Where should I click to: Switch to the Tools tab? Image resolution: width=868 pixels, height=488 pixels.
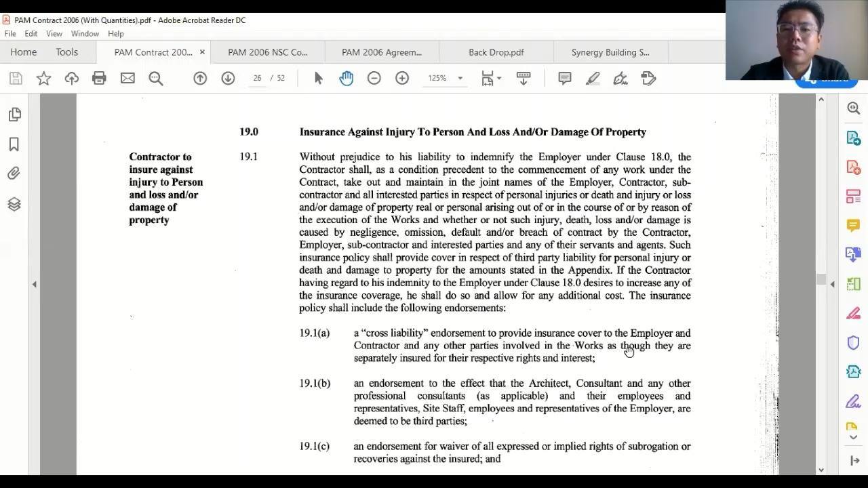click(x=67, y=52)
